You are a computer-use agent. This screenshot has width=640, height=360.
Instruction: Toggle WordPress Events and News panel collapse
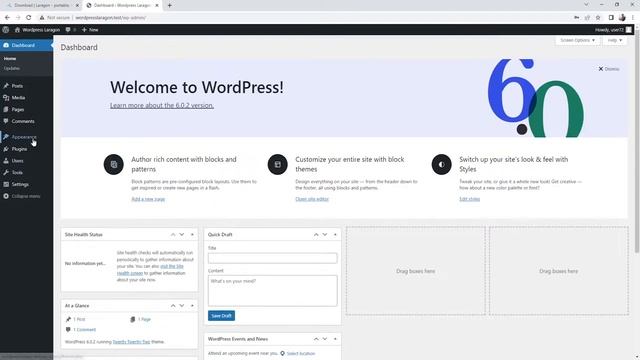click(335, 339)
